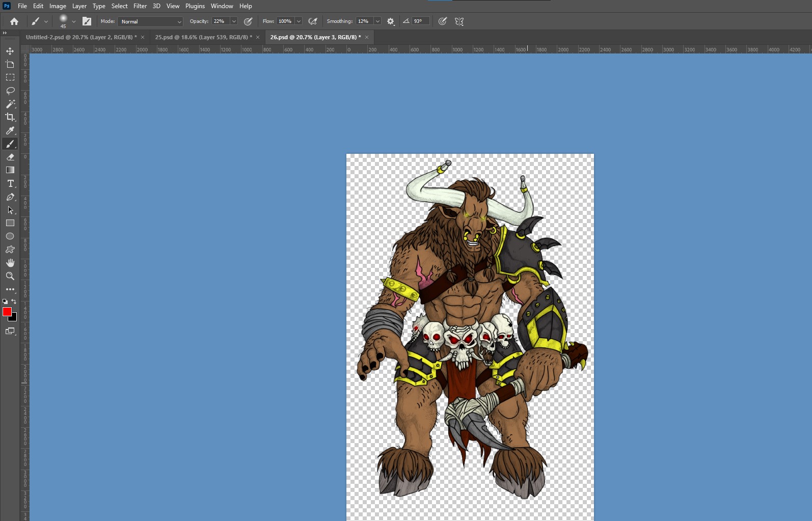Image resolution: width=812 pixels, height=521 pixels.
Task: Select the Pen tool
Action: point(10,197)
